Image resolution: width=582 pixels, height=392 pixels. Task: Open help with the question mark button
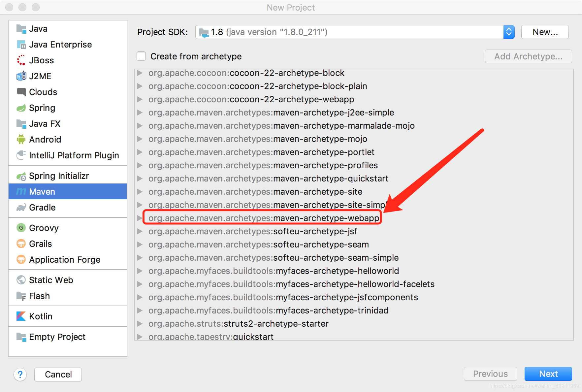click(x=20, y=375)
